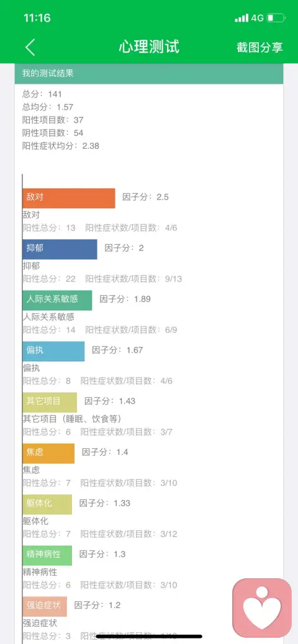Tap the 其它项目（睡眠、饮食等）description text
This screenshot has width=298, height=644.
click(x=73, y=419)
